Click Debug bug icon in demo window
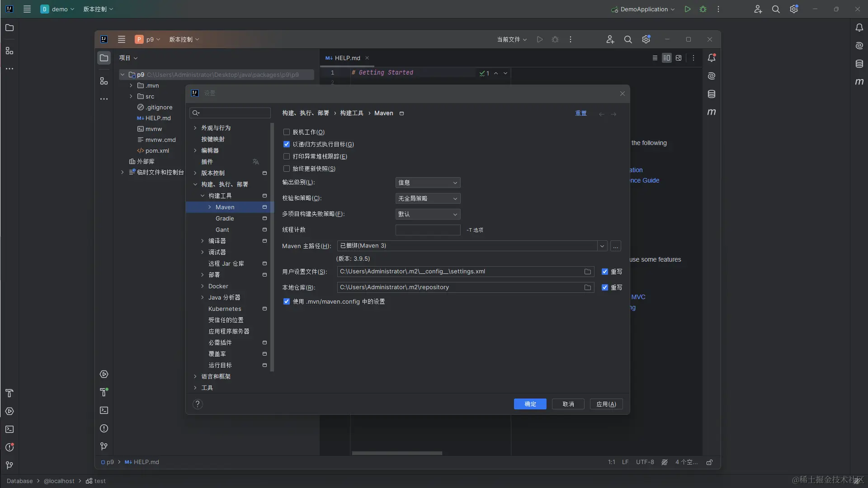The width and height of the screenshot is (868, 488). click(x=703, y=9)
